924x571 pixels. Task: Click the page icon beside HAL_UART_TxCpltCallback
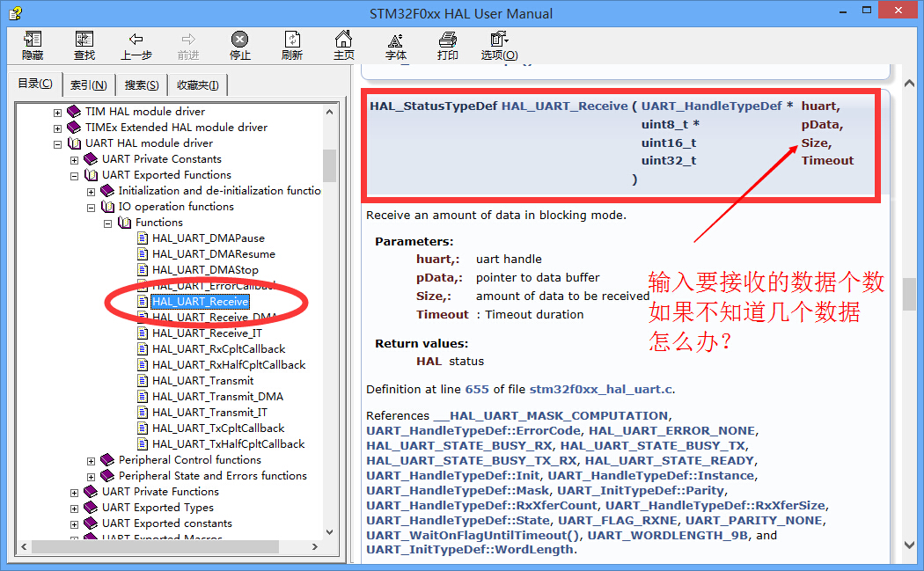tap(142, 428)
